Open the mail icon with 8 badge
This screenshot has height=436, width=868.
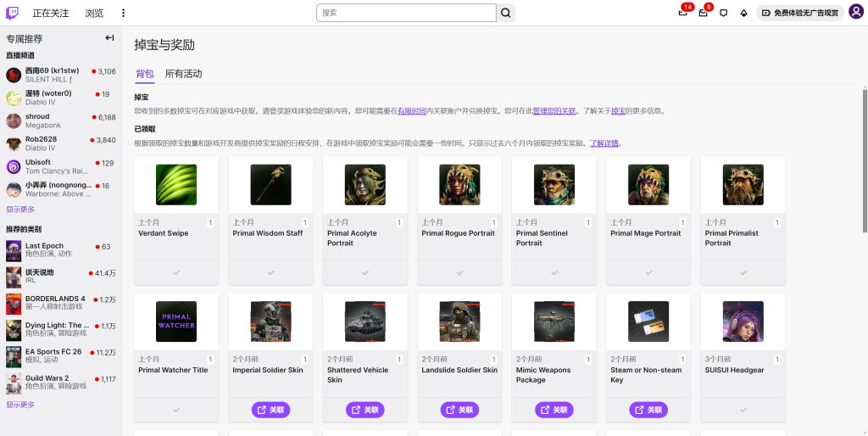point(704,13)
